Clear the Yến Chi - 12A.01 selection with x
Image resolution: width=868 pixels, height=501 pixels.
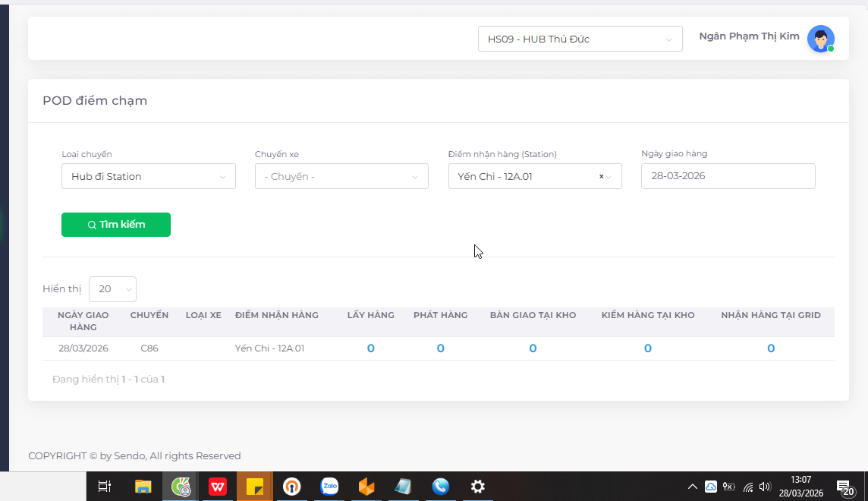[601, 177]
